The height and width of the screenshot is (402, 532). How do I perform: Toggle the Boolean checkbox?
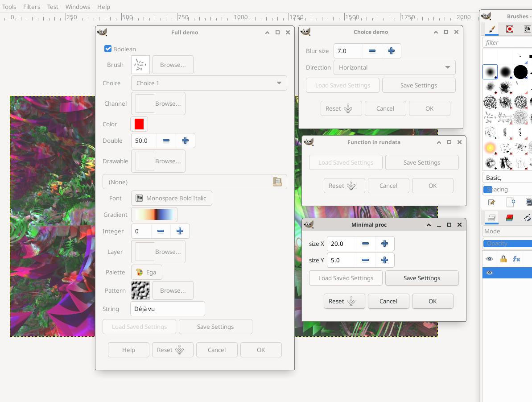(x=108, y=49)
